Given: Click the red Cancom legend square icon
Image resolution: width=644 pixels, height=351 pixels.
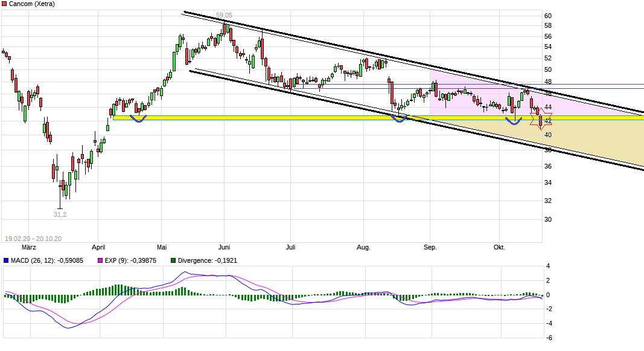Looking at the screenshot, I should coord(4,4).
